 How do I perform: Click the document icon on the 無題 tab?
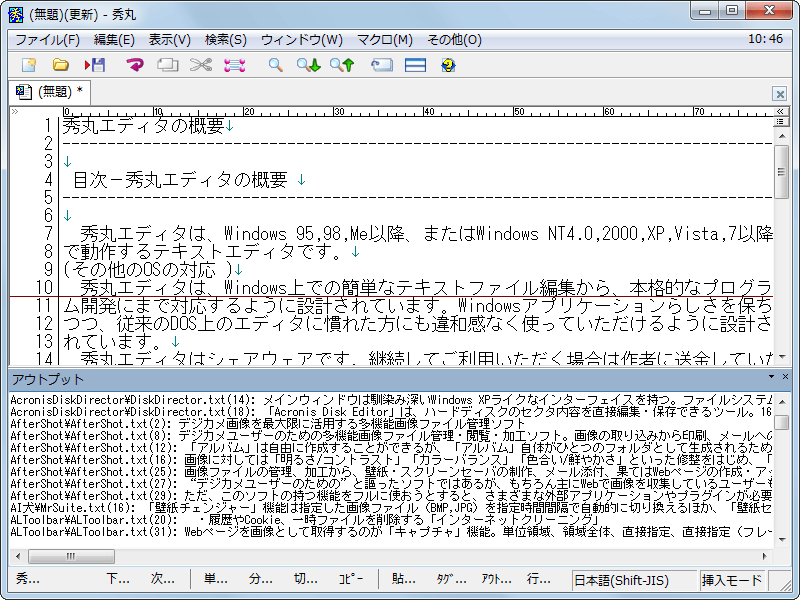pyautogui.click(x=23, y=92)
